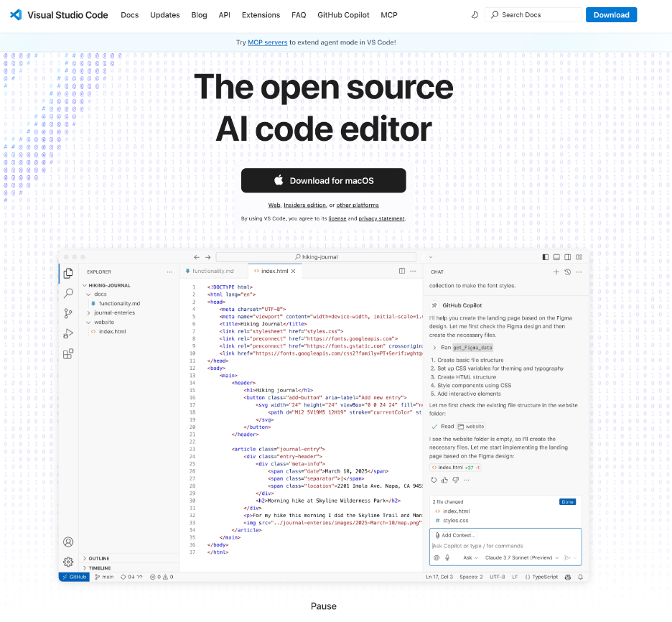Viewport: 672px width, 622px height.
Task: Open the Docs nav item
Action: tap(130, 15)
